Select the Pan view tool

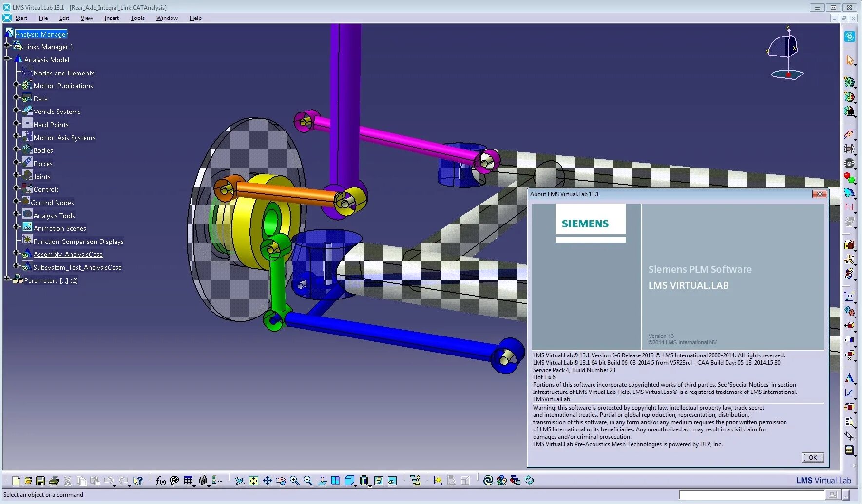point(267,481)
